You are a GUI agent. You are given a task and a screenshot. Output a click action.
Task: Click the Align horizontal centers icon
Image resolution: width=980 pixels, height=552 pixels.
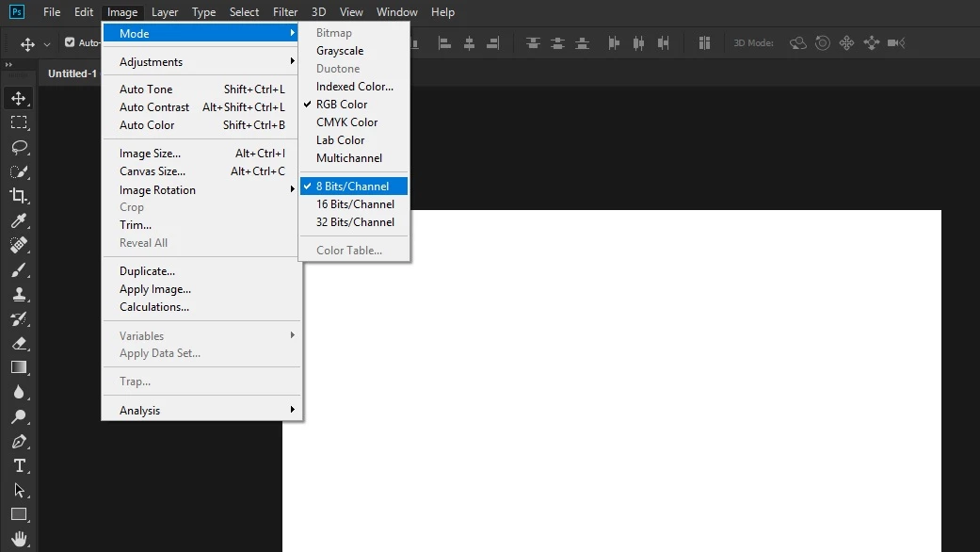point(469,43)
